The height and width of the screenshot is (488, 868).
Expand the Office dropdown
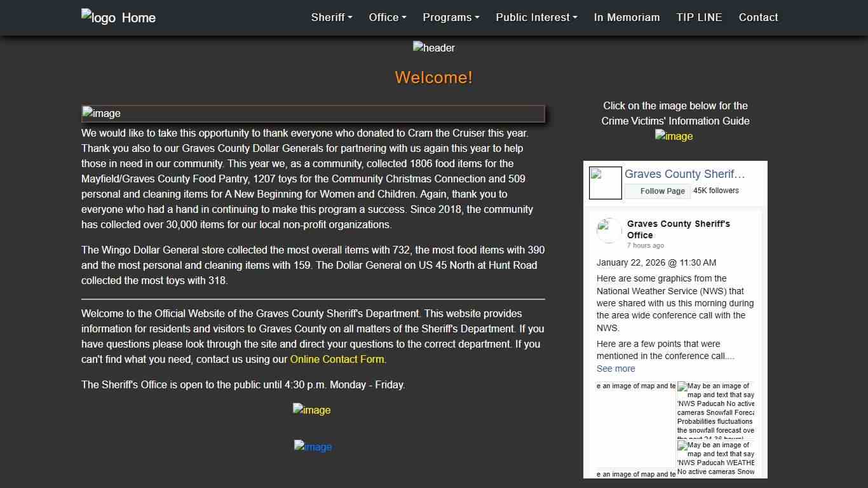pos(387,17)
